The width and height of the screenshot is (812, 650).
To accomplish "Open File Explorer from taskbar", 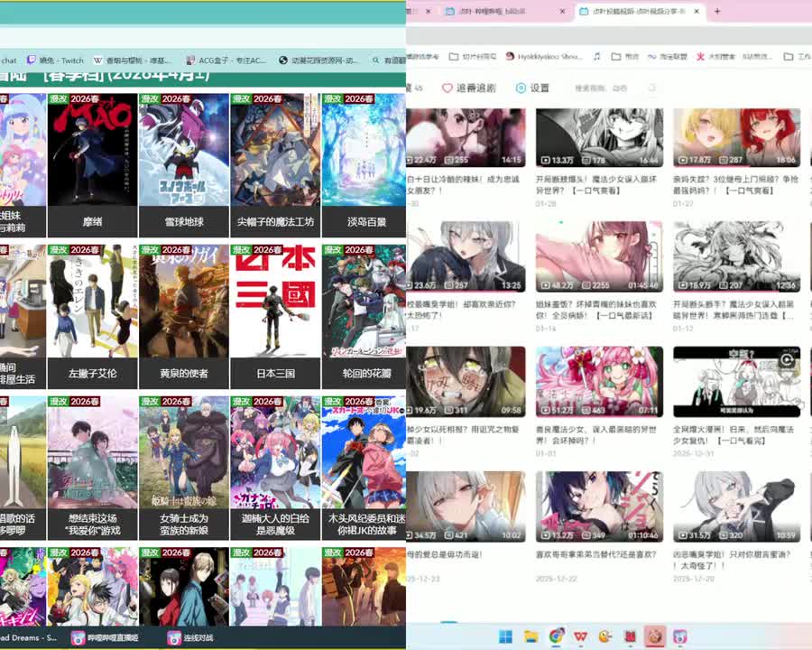I will coord(531,636).
